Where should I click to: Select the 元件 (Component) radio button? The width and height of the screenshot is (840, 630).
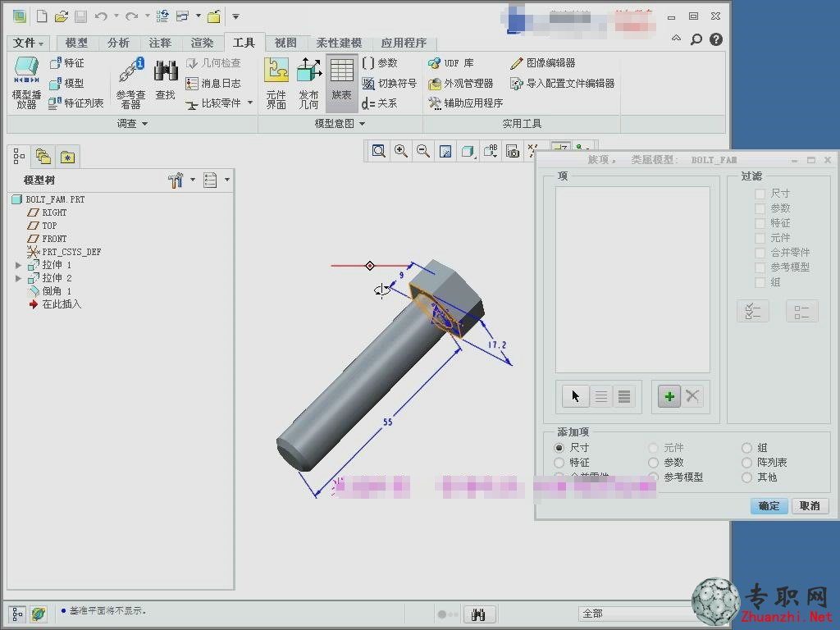[653, 447]
